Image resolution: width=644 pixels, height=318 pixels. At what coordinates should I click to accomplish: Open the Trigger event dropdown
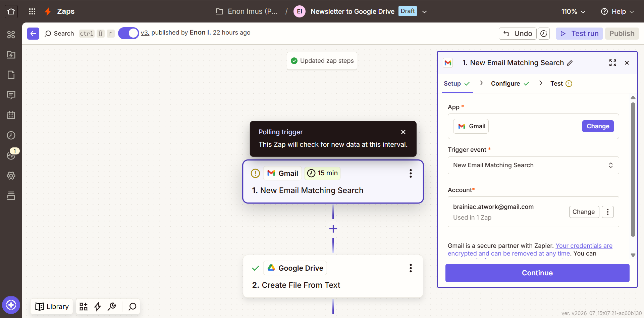pyautogui.click(x=533, y=165)
